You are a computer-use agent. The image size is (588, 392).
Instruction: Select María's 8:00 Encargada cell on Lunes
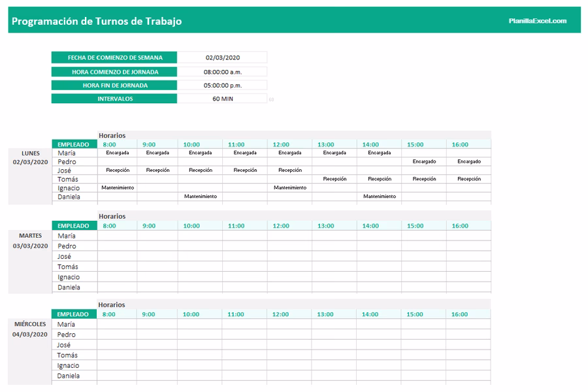[117, 153]
